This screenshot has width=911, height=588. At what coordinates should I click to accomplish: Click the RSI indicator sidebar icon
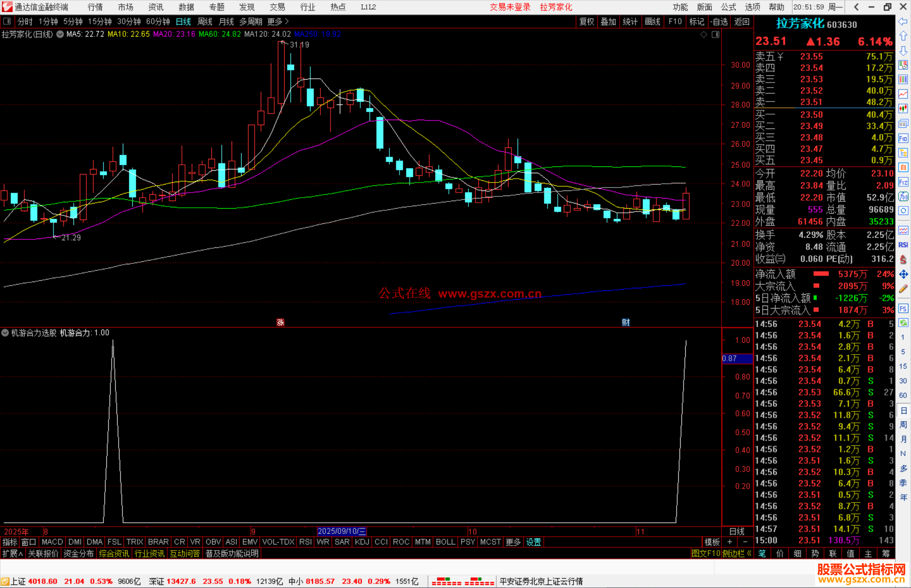pyautogui.click(x=903, y=245)
